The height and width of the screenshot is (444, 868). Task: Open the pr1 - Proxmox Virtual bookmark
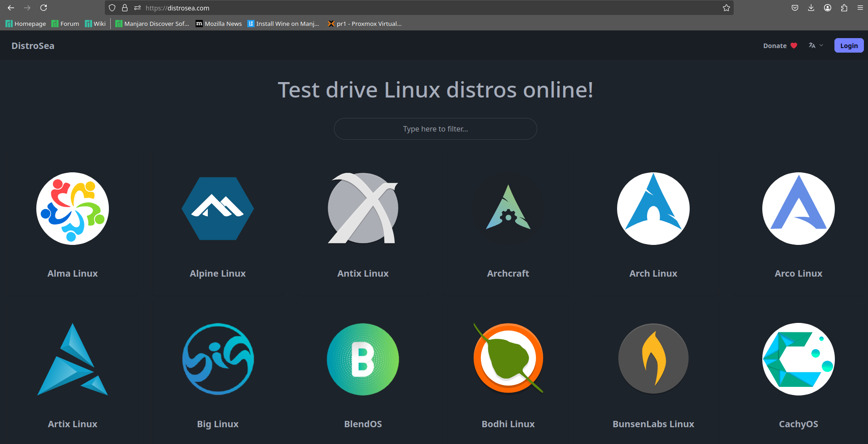(x=365, y=24)
